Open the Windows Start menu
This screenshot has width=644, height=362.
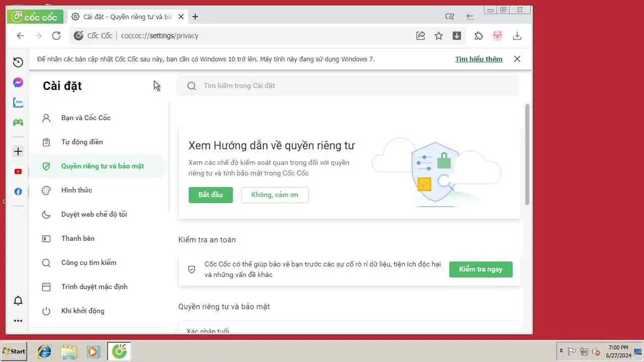point(14,351)
